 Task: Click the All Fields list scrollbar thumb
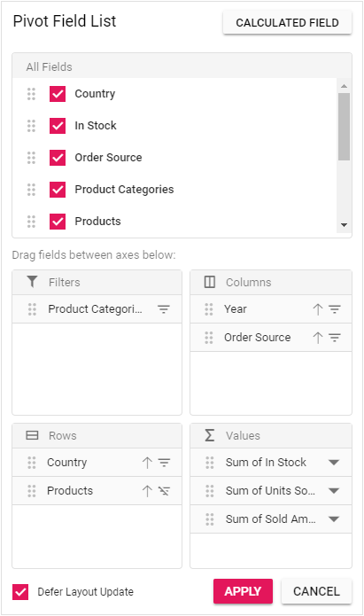[x=344, y=127]
